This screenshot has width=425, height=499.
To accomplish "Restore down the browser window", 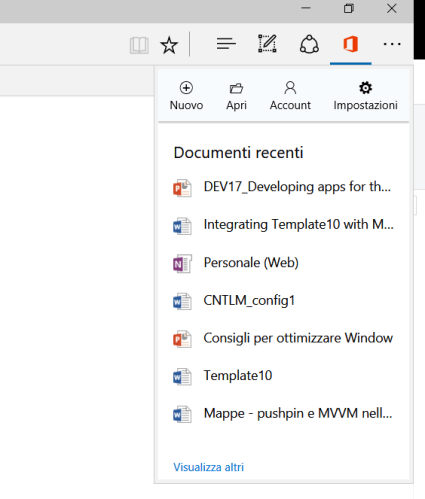I will tap(349, 8).
